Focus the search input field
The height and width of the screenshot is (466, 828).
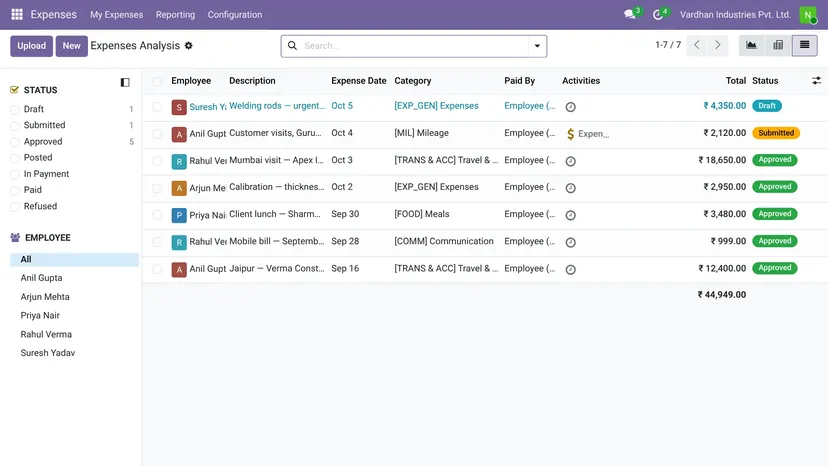(415, 46)
